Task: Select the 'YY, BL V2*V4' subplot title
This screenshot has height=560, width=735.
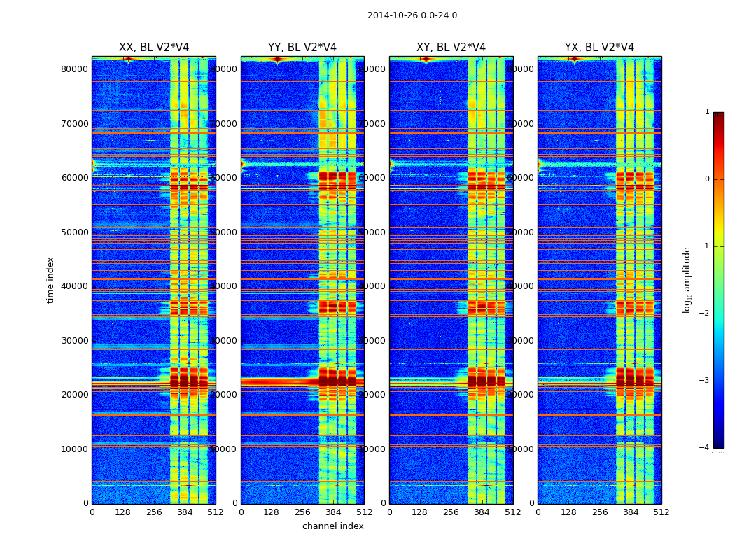Action: [302, 48]
